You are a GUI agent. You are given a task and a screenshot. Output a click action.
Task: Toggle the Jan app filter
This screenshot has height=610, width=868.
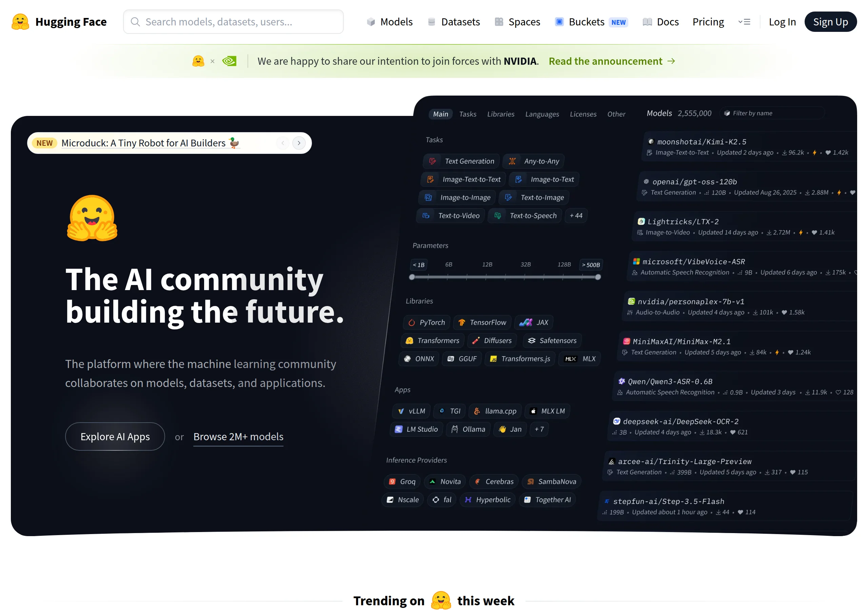tap(510, 429)
